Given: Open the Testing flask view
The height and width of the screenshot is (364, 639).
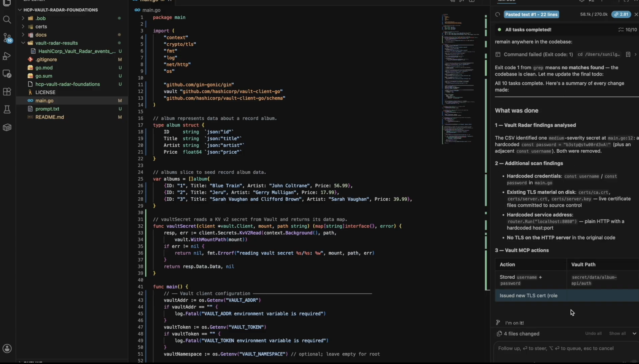Looking at the screenshot, I should pyautogui.click(x=7, y=109).
